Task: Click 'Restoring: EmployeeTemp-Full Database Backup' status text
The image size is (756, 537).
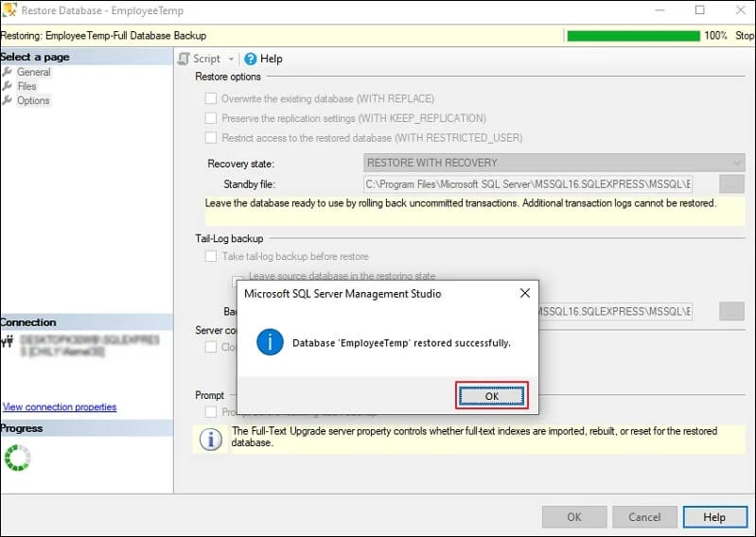Action: click(103, 36)
